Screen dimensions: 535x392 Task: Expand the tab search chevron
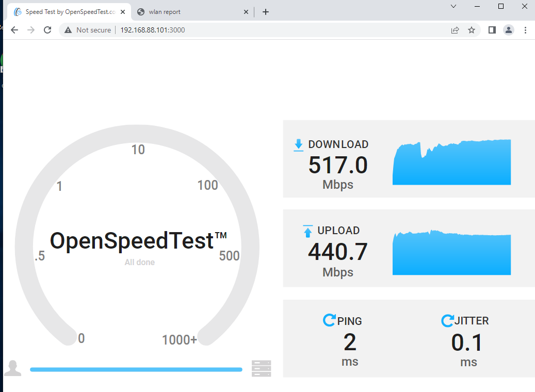pyautogui.click(x=453, y=6)
